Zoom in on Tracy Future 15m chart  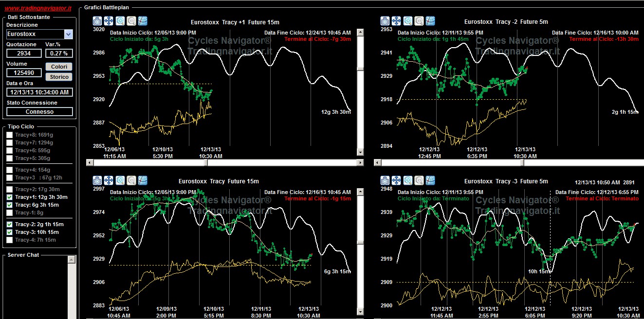[x=120, y=180]
